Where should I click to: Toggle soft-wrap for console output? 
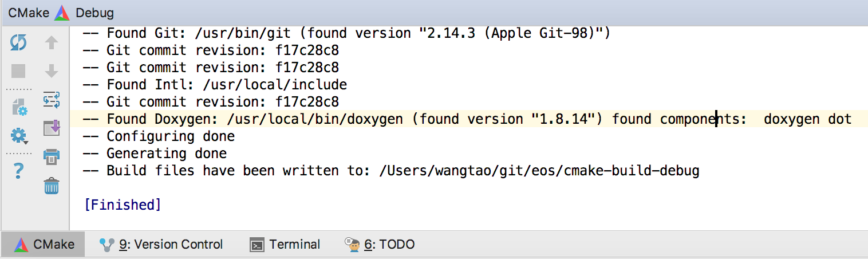point(52,100)
